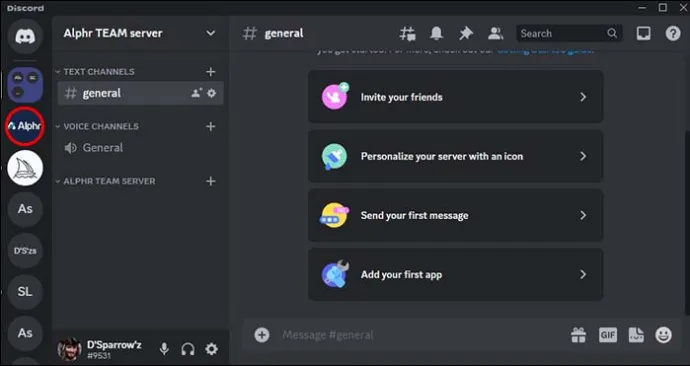Image resolution: width=690 pixels, height=366 pixels.
Task: Open the help question mark icon
Action: click(x=673, y=33)
